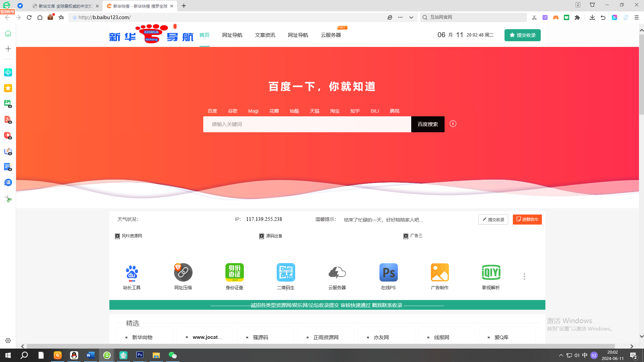The image size is (644, 362).
Task: Click the three-dot more icon beside 影视解析
Action: 524,277
